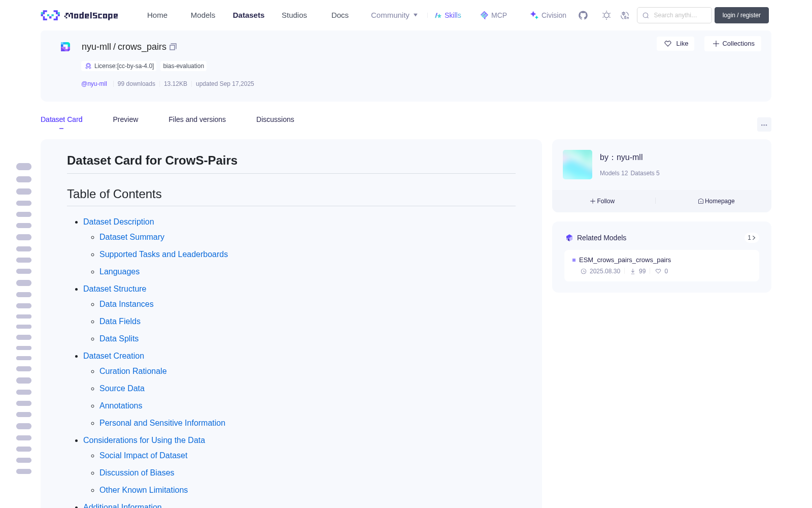Image resolution: width=812 pixels, height=508 pixels.
Task: Click the @nyu-mll author link
Action: [94, 84]
